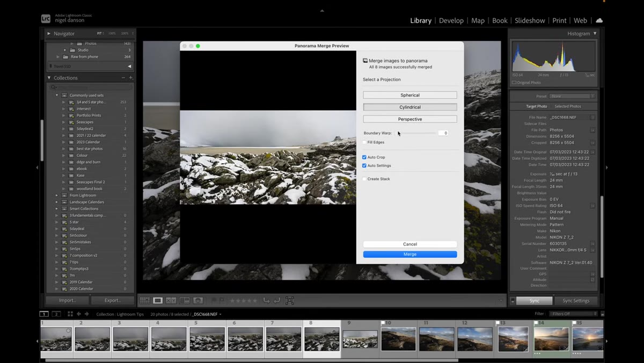Add a new collection with plus icon
The image size is (644, 363).
tap(130, 78)
